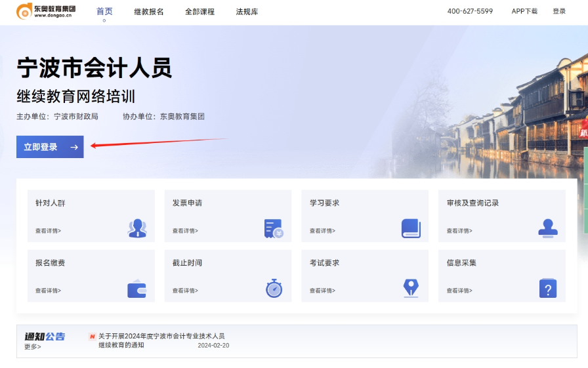
Task: Click the 东奥教育集团 logo
Action: click(x=46, y=11)
